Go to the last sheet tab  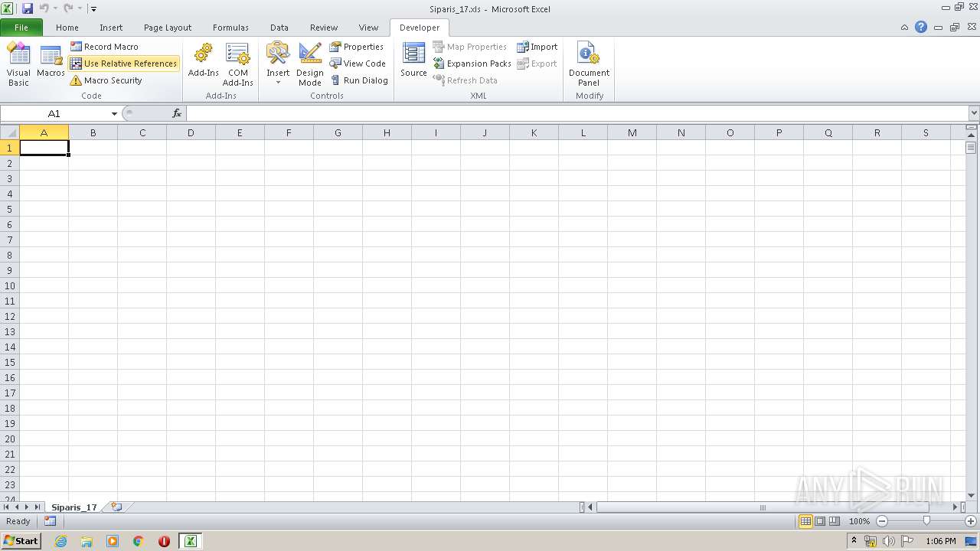[x=37, y=507]
